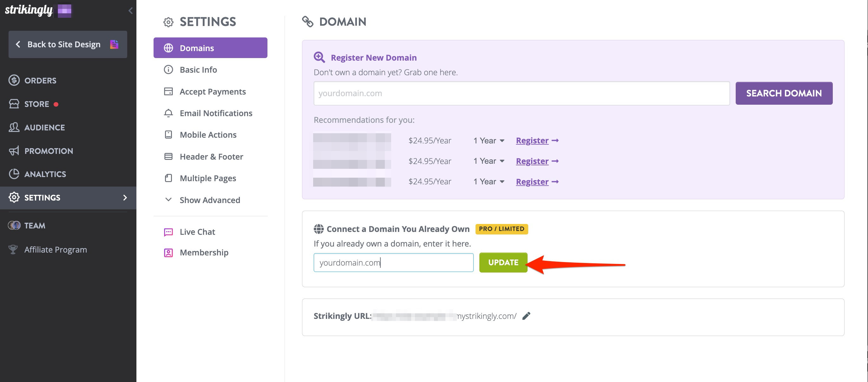The height and width of the screenshot is (382, 868).
Task: Click the Domains globe icon
Action: (x=168, y=48)
